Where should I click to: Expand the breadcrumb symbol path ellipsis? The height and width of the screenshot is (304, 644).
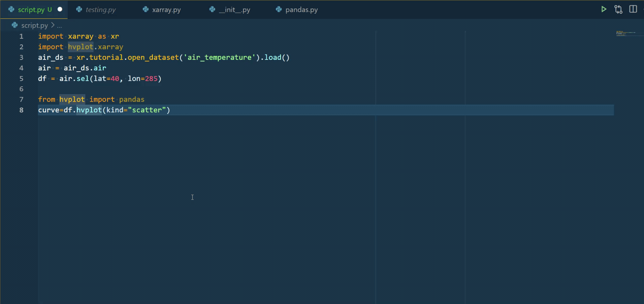pyautogui.click(x=60, y=25)
